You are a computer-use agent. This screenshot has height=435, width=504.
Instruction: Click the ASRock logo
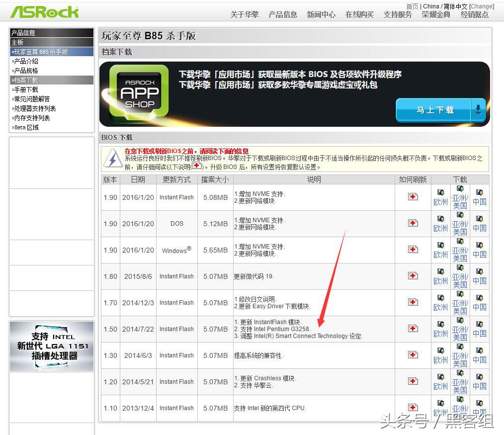click(45, 12)
